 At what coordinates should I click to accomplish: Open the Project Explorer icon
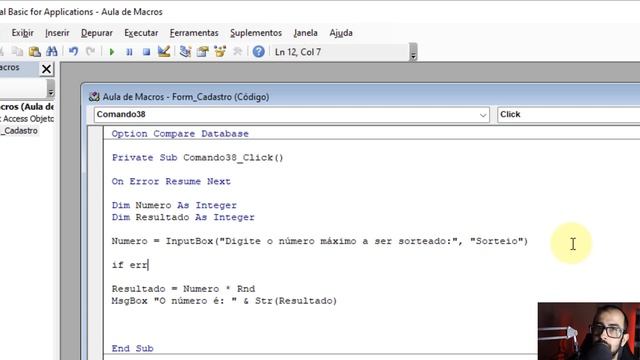click(185, 51)
